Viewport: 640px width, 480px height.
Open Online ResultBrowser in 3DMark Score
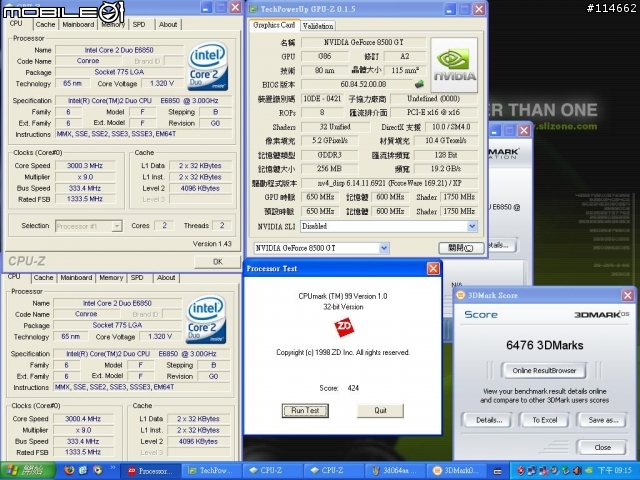coord(544,371)
